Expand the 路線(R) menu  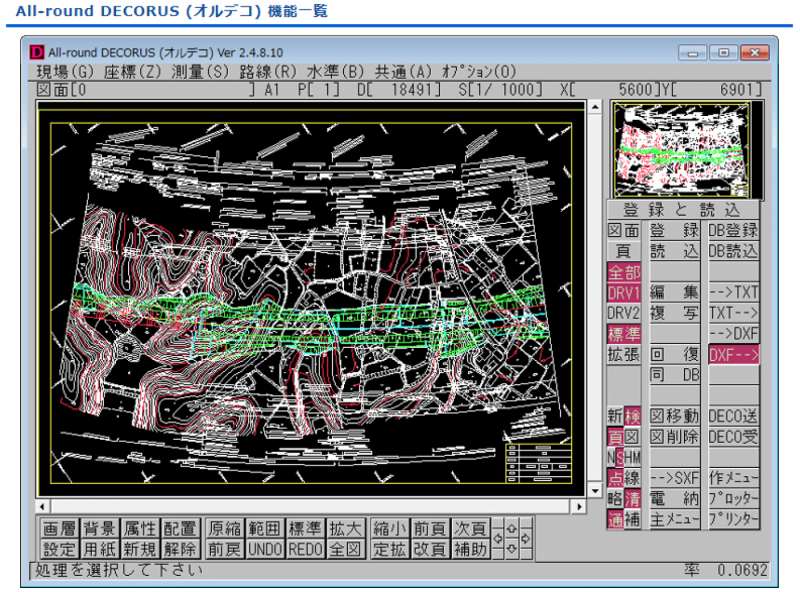(269, 72)
